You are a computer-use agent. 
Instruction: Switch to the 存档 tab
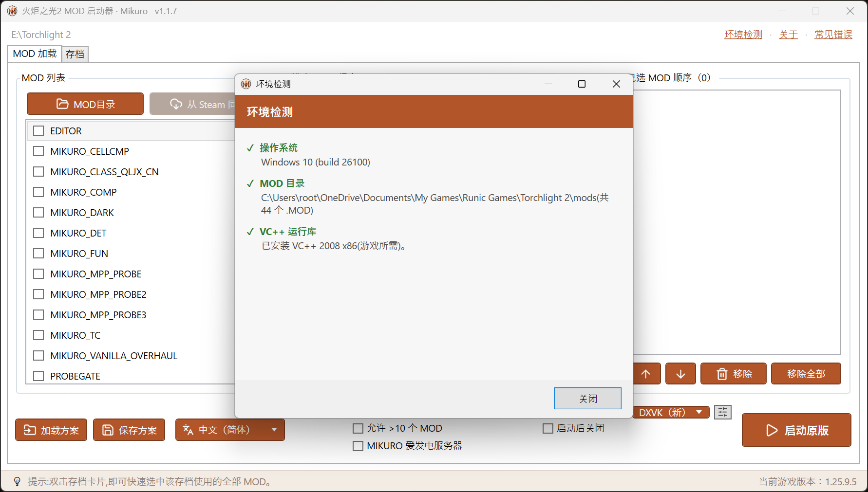tap(75, 54)
